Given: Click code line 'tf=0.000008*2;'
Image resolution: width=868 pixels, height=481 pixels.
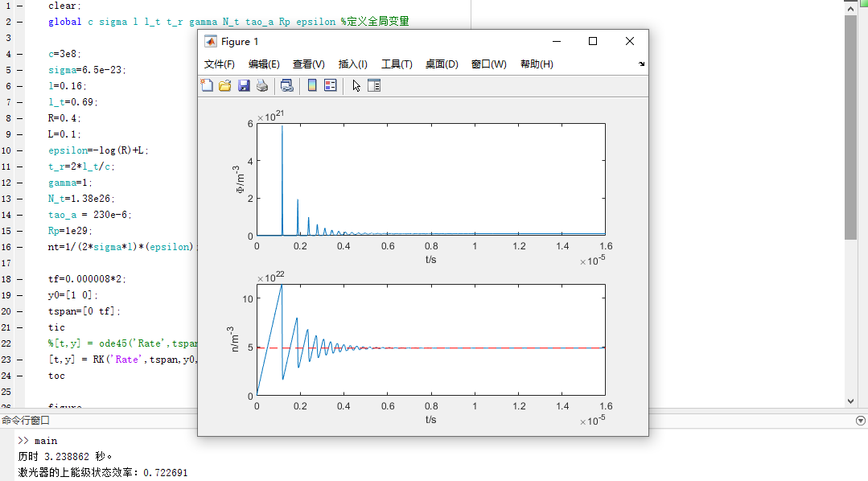Looking at the screenshot, I should coord(87,279).
